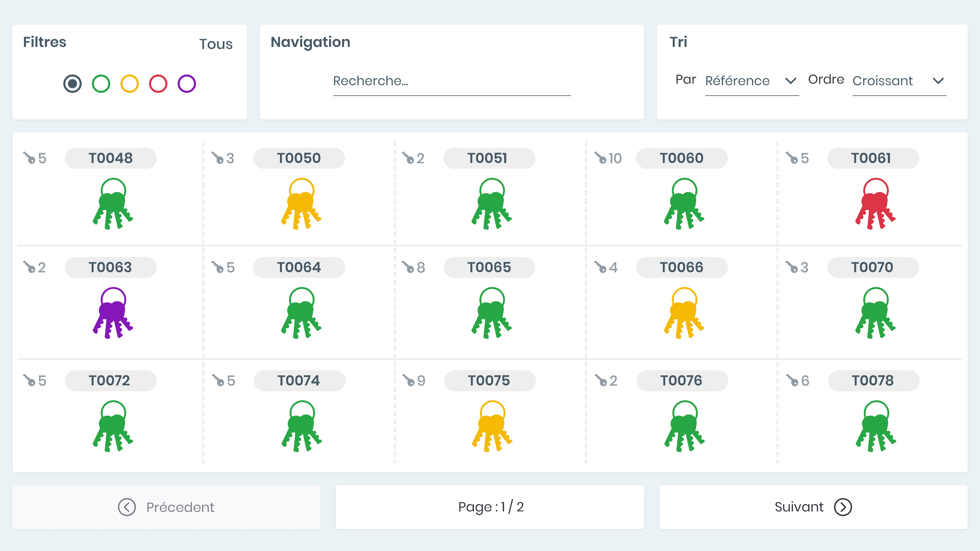Select the green keyring under T0078
The width and height of the screenshot is (980, 551).
point(876,426)
